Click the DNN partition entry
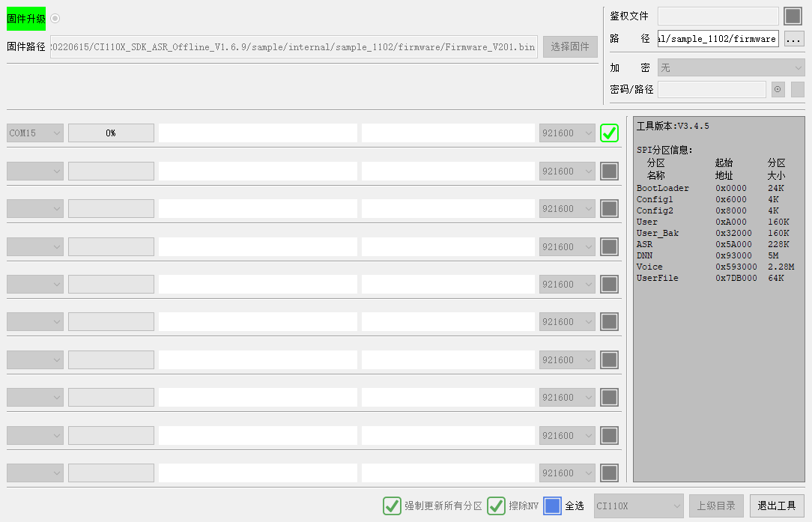Viewport: 812px width, 522px height. [x=645, y=256]
